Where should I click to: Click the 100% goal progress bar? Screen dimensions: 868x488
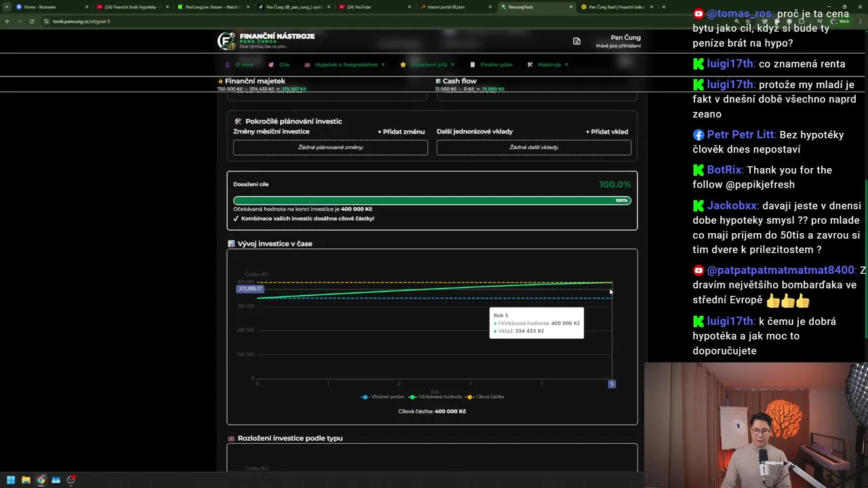(432, 201)
